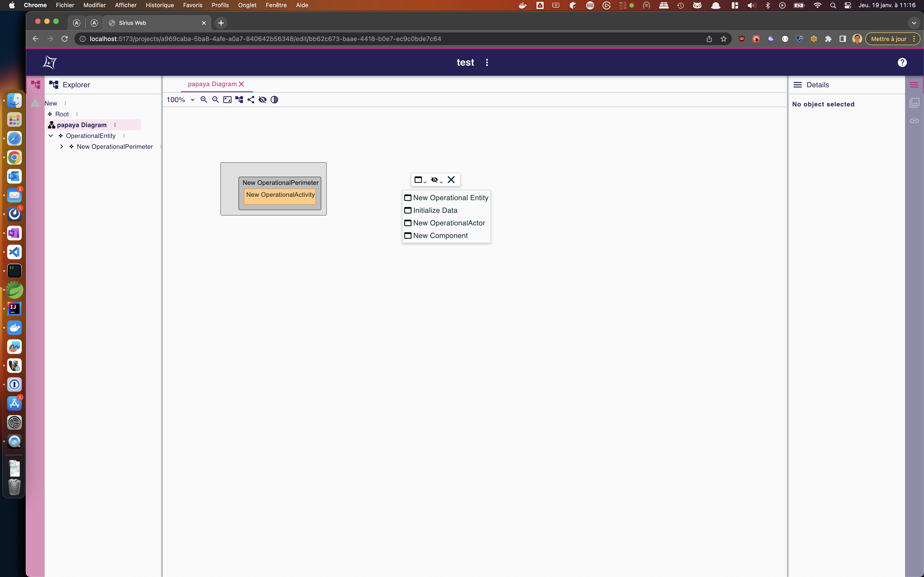The width and height of the screenshot is (924, 577).
Task: Choose Initialize Data in palette menu
Action: point(435,210)
